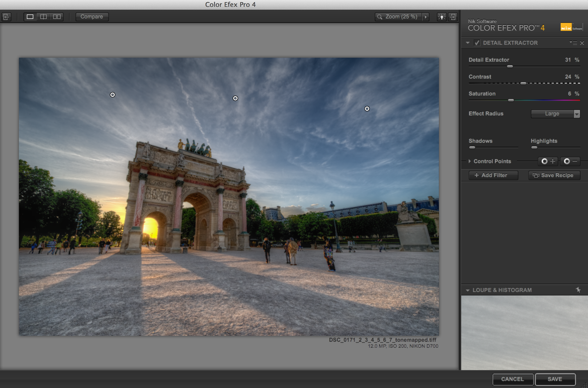
Task: Collapse the Detail Extractor section
Action: click(468, 43)
